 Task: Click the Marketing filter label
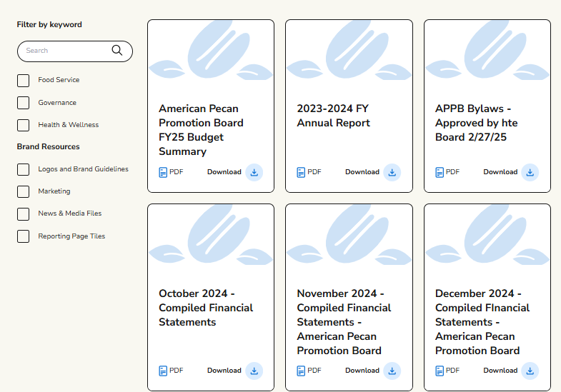54,191
